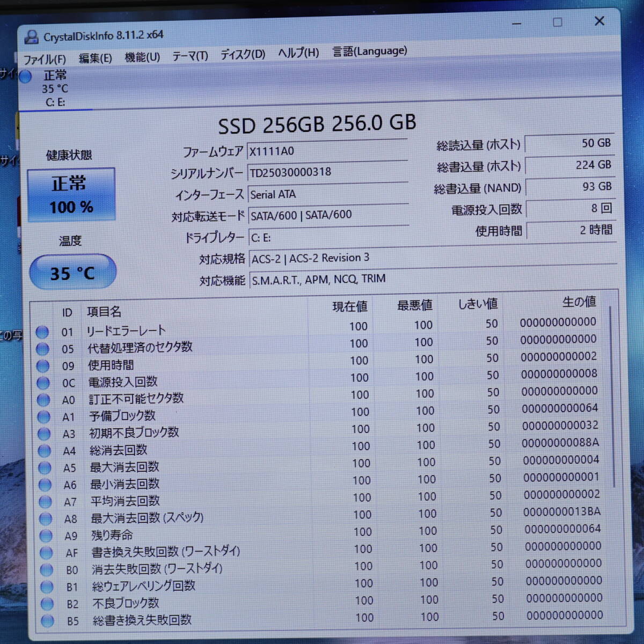
Task: Open the 言語(Language) menu
Action: pos(370,51)
